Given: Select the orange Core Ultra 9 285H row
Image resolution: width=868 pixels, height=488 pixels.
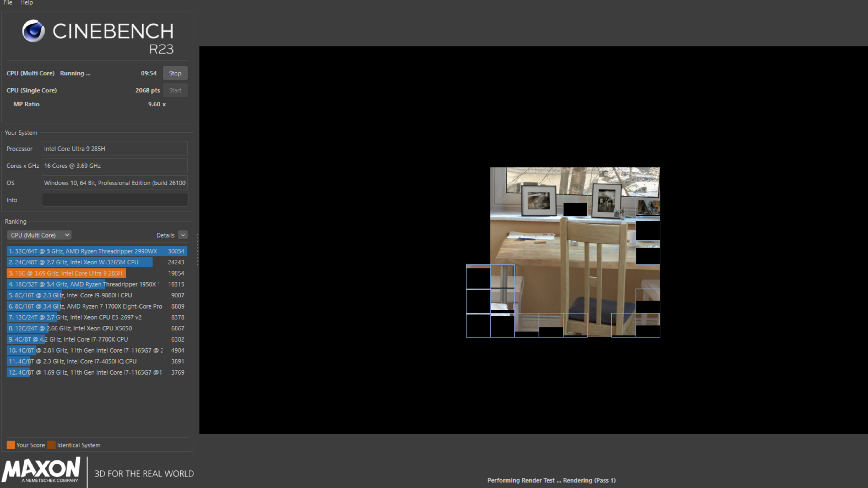Looking at the screenshot, I should pyautogui.click(x=97, y=273).
